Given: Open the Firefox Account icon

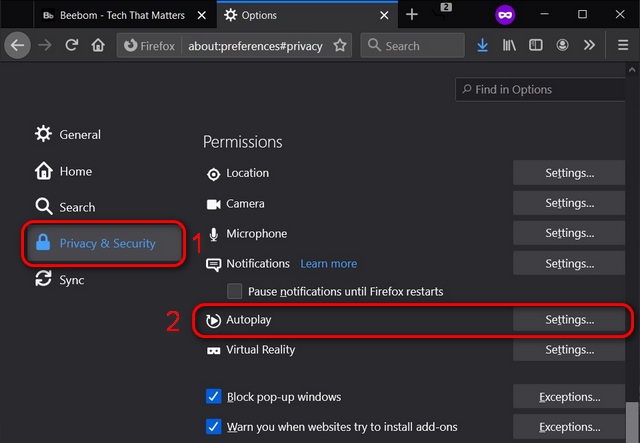Looking at the screenshot, I should [x=563, y=45].
